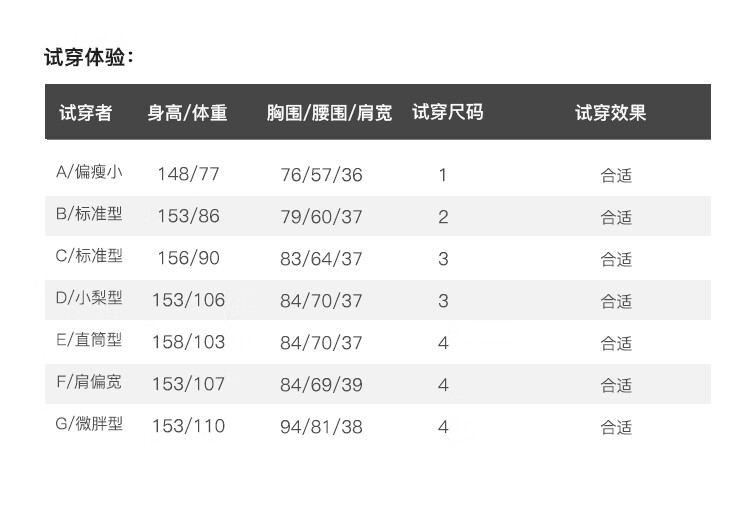Select the 试穿者 column header
This screenshot has width=750, height=530.
(x=85, y=112)
